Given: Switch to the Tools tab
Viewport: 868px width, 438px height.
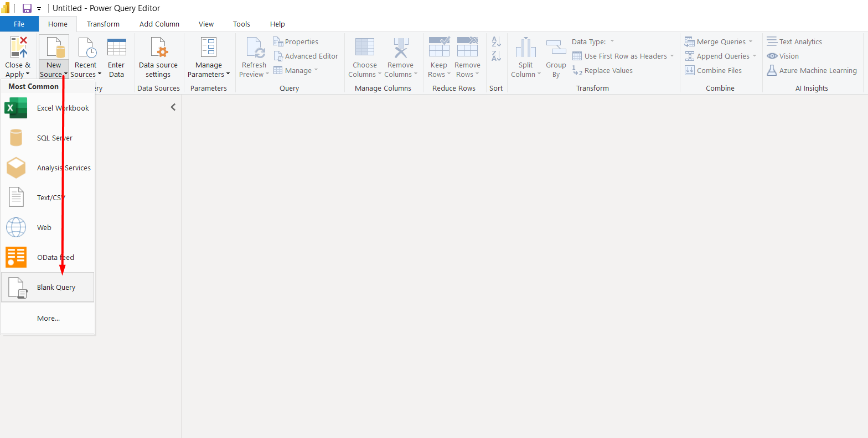Looking at the screenshot, I should pos(241,24).
